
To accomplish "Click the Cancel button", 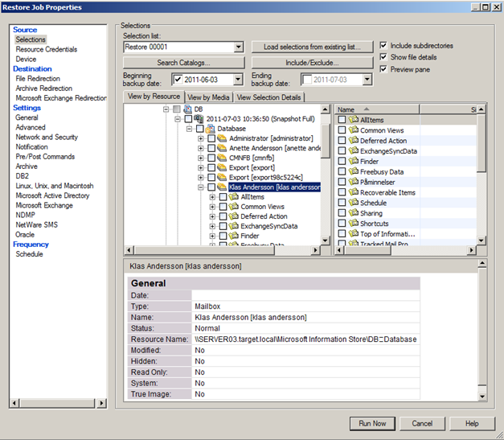I will click(x=422, y=424).
